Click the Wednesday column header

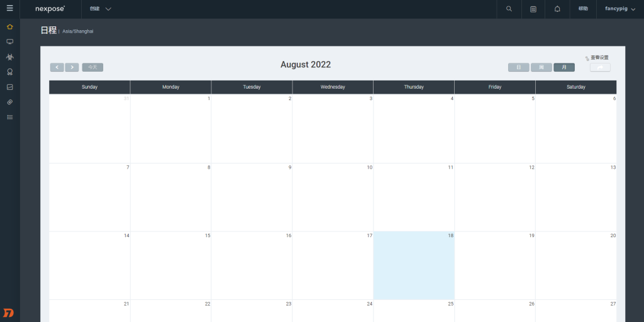[x=333, y=87]
